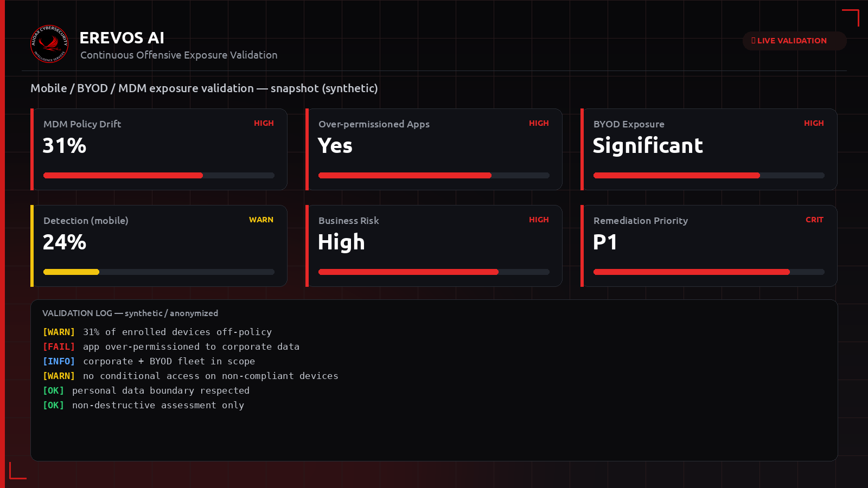The height and width of the screenshot is (488, 868).
Task: Click the LIVE VALIDATION badge
Action: pos(794,41)
